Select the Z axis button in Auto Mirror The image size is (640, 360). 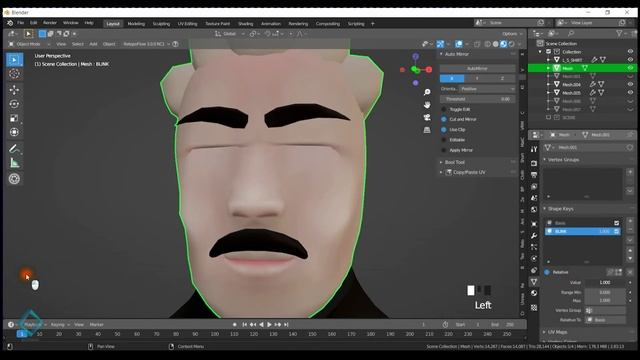tap(503, 78)
